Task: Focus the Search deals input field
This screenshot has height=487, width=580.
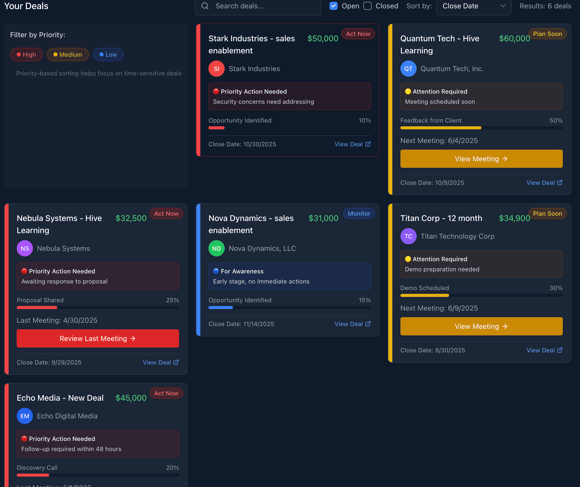Action: (x=258, y=6)
